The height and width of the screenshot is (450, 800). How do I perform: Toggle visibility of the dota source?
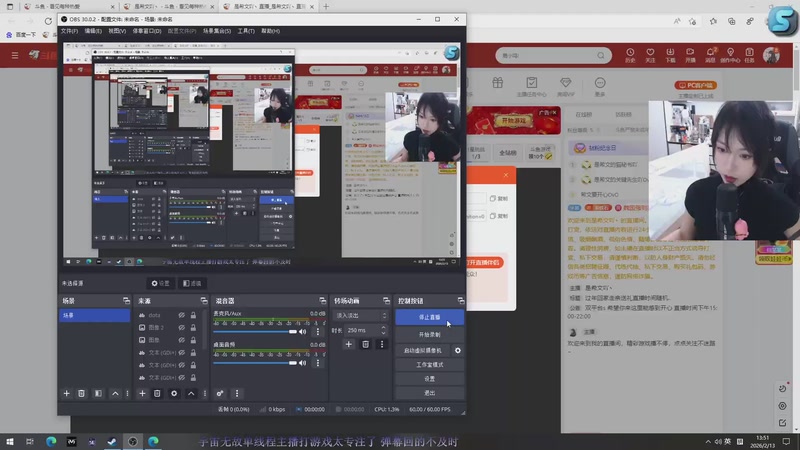coord(182,315)
